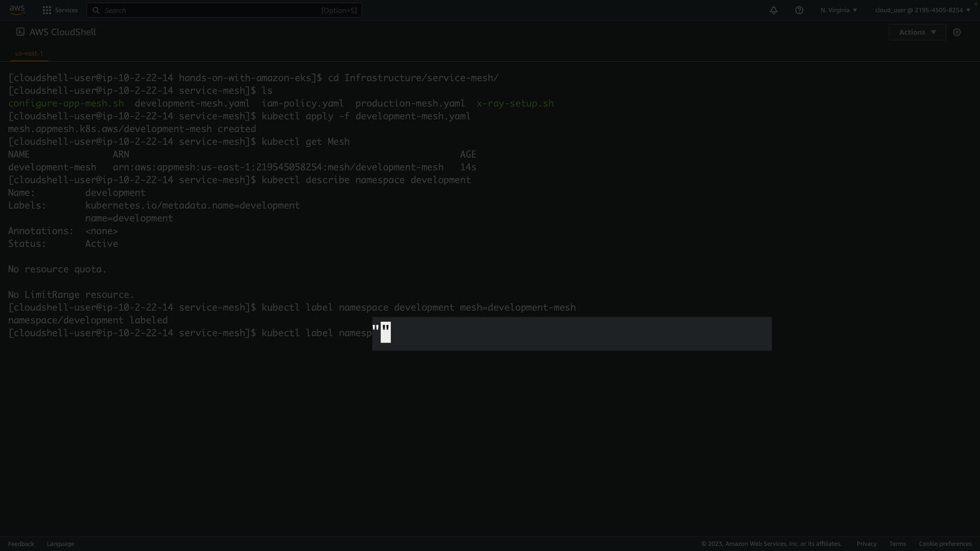Click the Feedback link in footer
The width and height of the screenshot is (980, 551).
(21, 544)
